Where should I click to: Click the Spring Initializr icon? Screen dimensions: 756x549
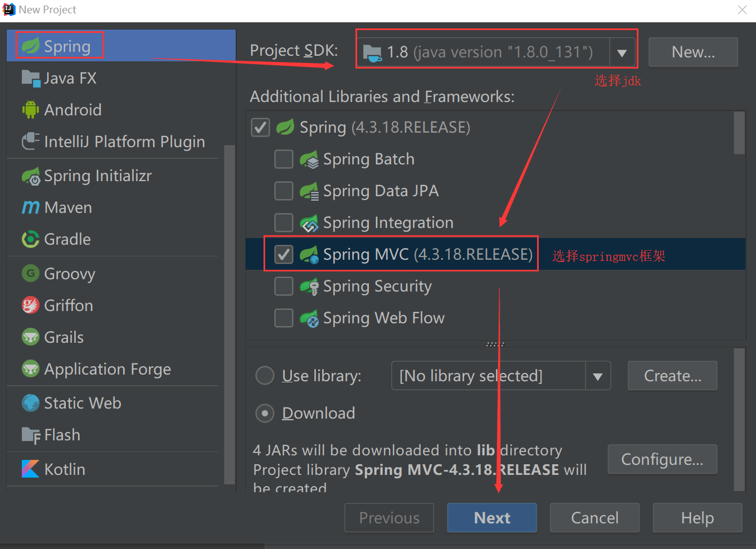point(31,176)
